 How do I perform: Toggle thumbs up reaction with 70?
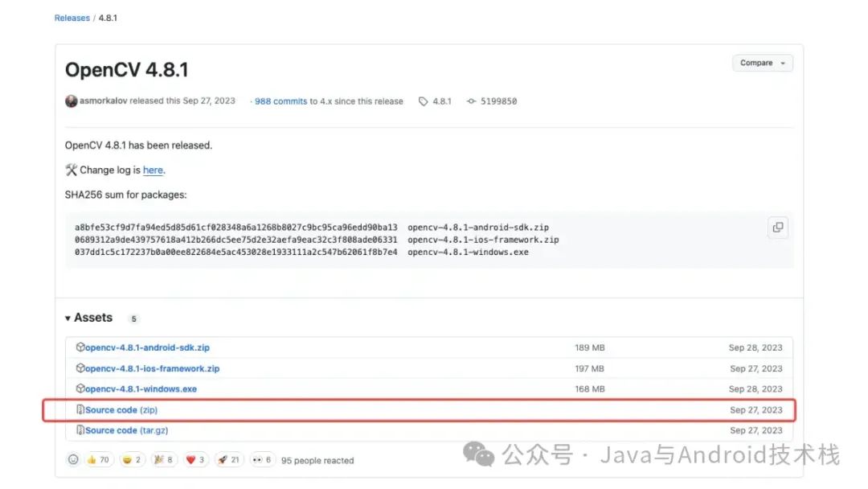99,460
